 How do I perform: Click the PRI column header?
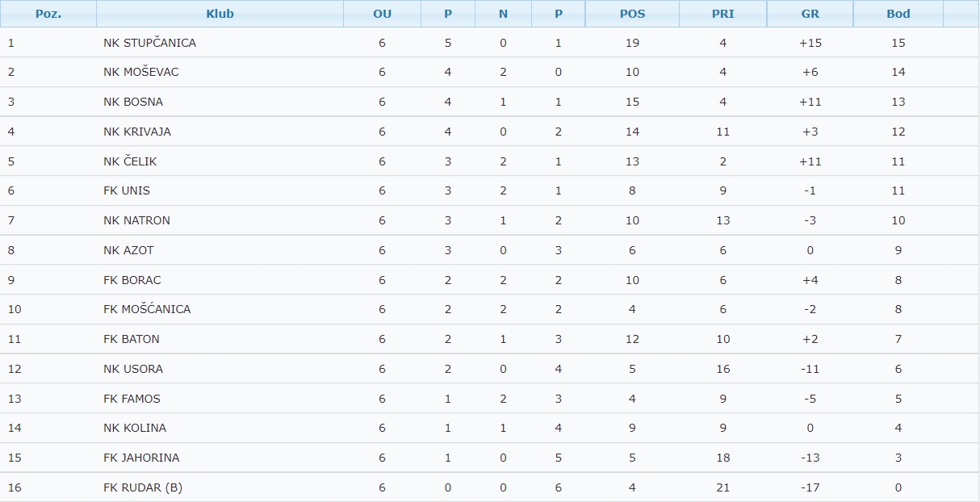[x=722, y=14]
